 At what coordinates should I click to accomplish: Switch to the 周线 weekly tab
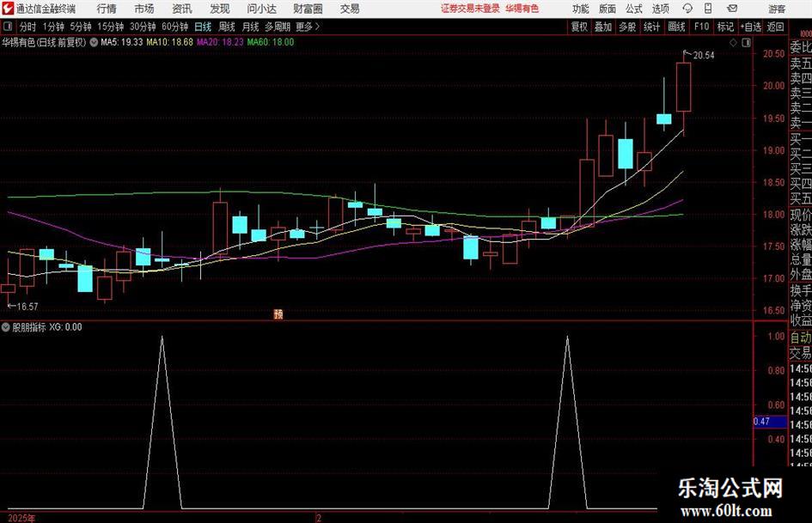[x=227, y=27]
